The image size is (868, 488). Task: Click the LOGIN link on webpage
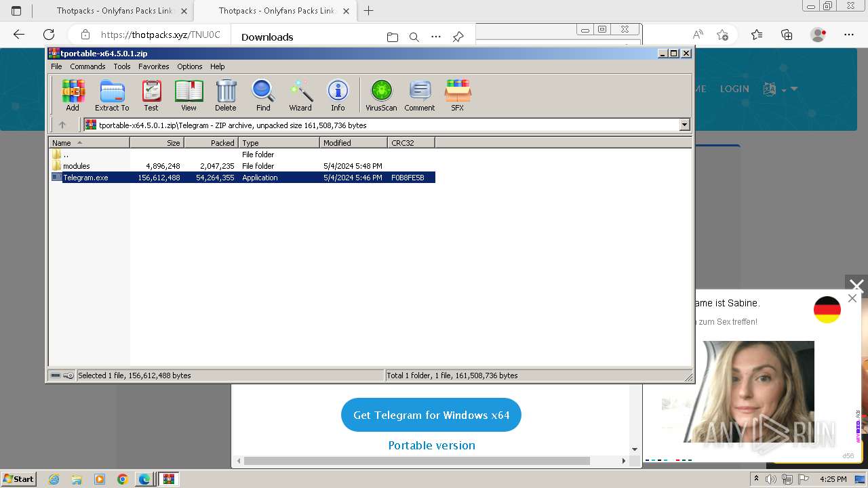tap(734, 89)
